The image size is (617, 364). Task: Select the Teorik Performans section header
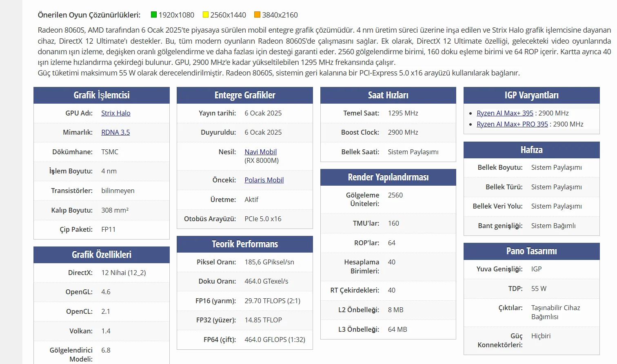245,244
